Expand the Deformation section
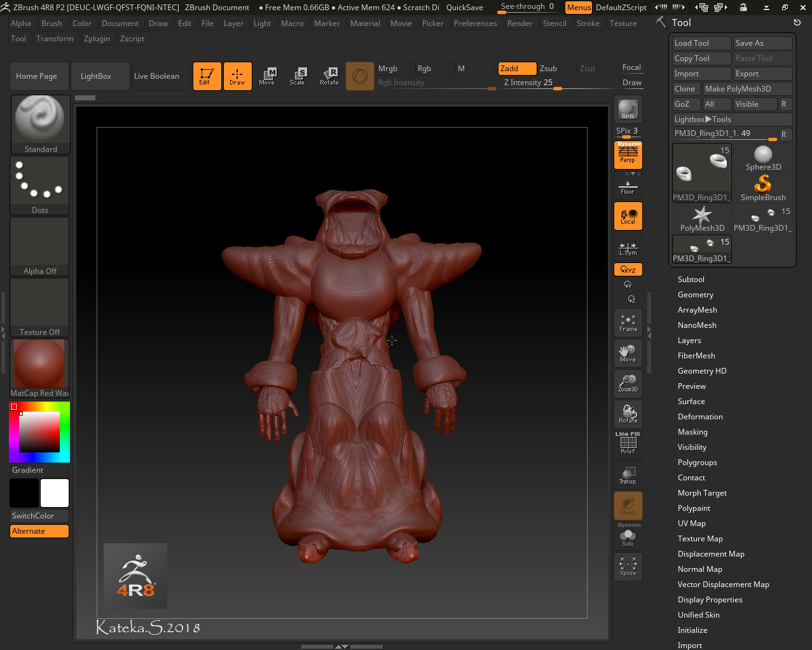Viewport: 812px width, 650px height. 699,417
